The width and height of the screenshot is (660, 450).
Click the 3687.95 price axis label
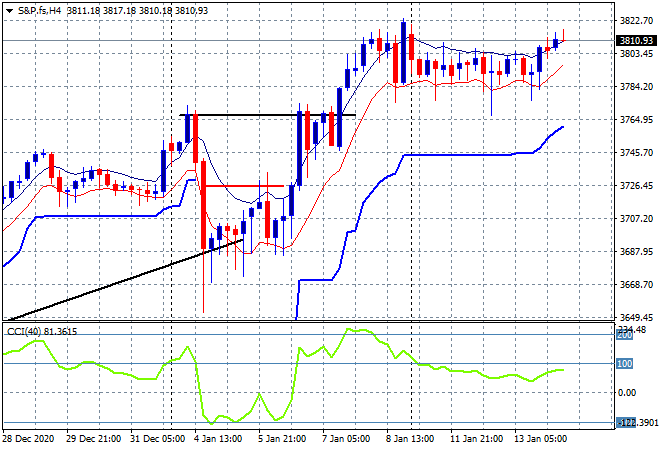[636, 251]
